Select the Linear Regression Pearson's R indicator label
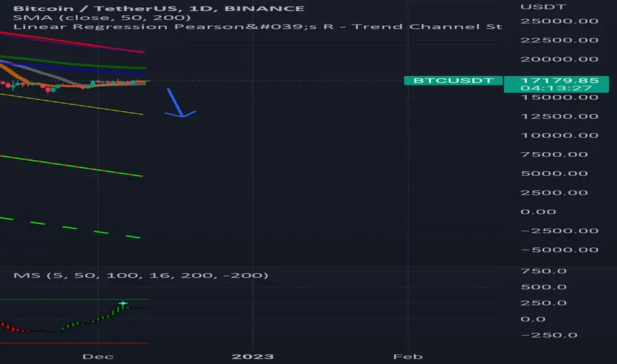617x364 pixels. coord(258,26)
